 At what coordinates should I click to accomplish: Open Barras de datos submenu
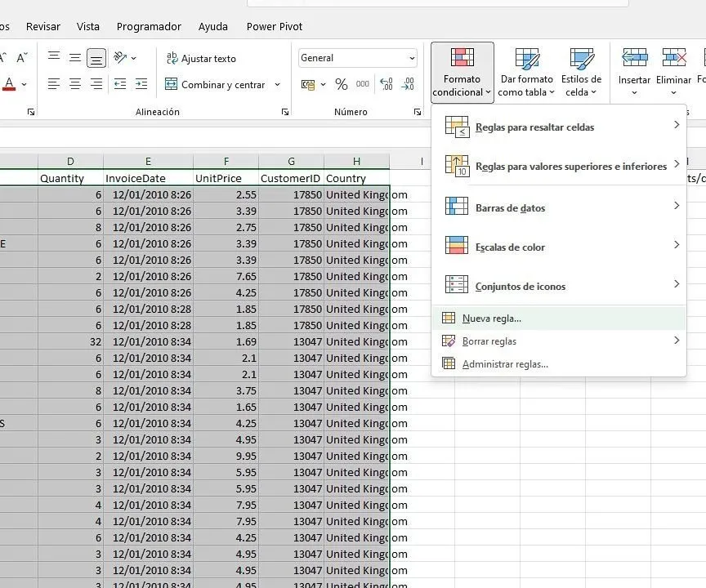(x=559, y=207)
